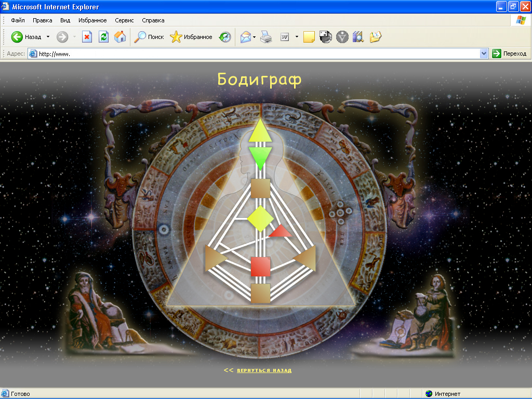Click the small red Heart center triangle
Viewport: 532px width, 399px height.
281,231
